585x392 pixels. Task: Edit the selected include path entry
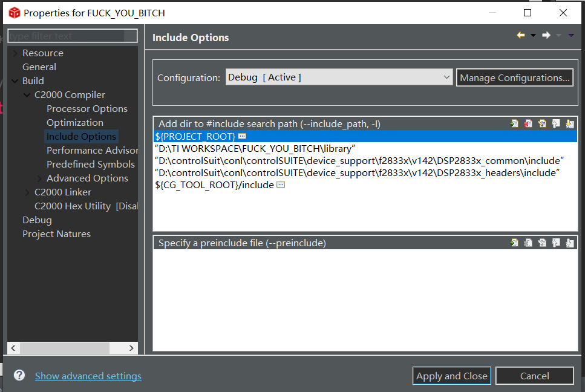coord(542,124)
